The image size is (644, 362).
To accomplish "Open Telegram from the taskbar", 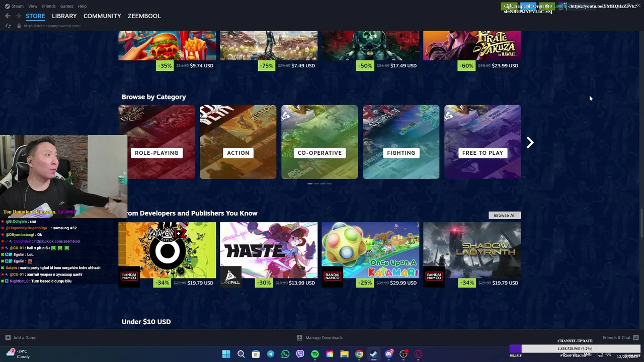I will (x=271, y=354).
